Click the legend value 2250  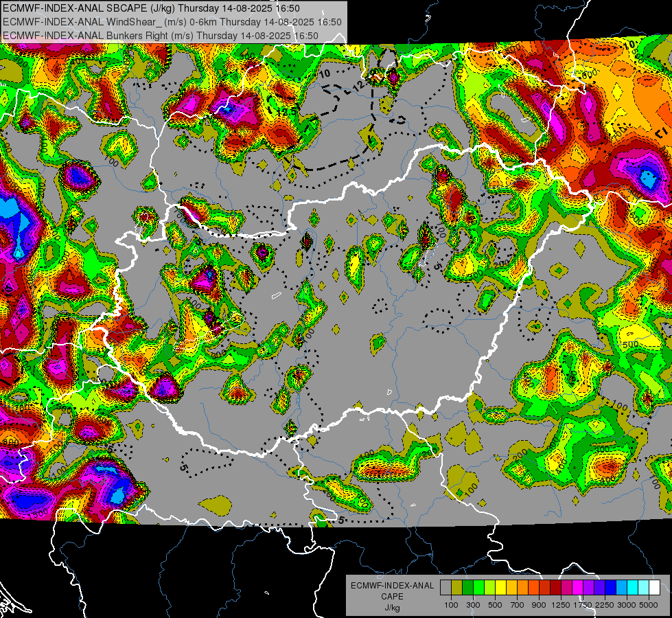[x=605, y=605]
